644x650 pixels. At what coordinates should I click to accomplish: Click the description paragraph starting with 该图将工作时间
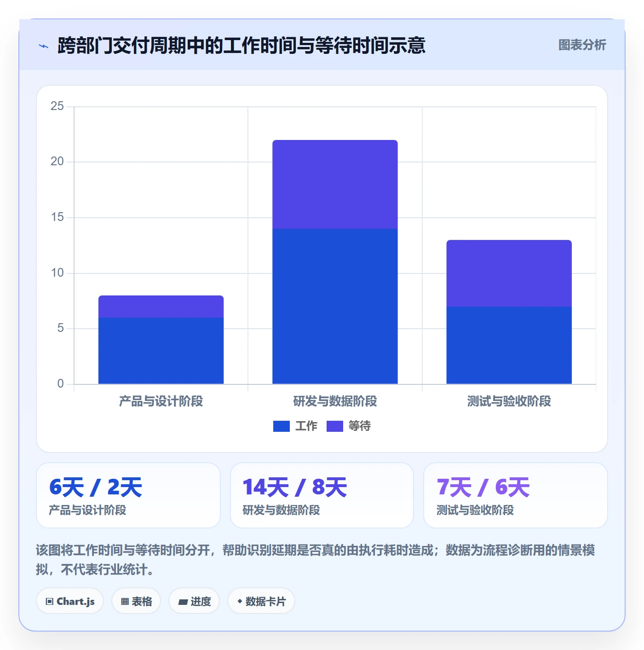[x=316, y=560]
